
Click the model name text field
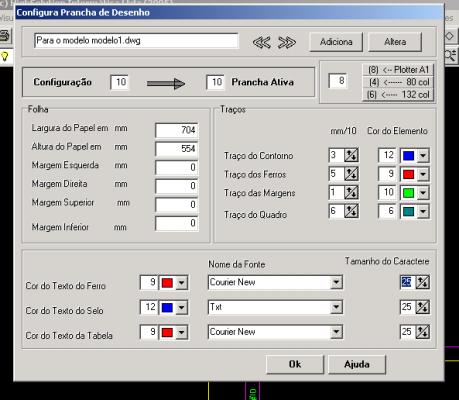coord(136,41)
